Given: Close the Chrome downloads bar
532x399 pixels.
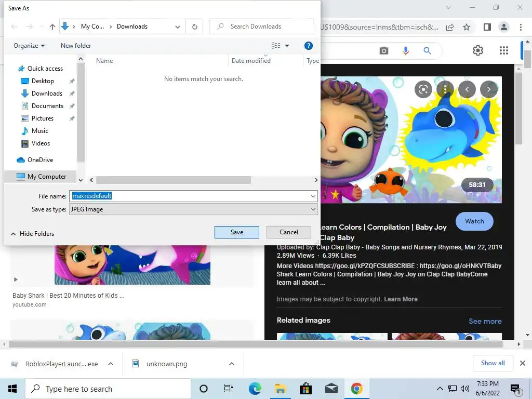Looking at the screenshot, I should click(x=523, y=363).
